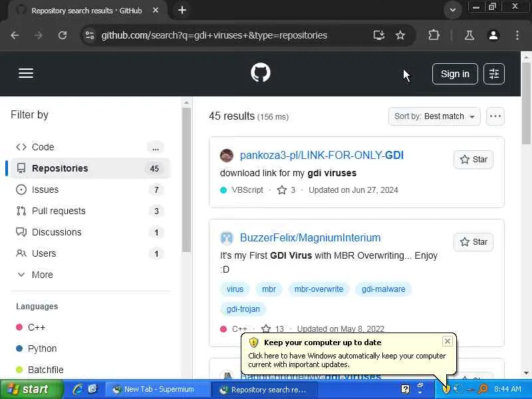Open the gdi-trojan topic tag

[243, 309]
